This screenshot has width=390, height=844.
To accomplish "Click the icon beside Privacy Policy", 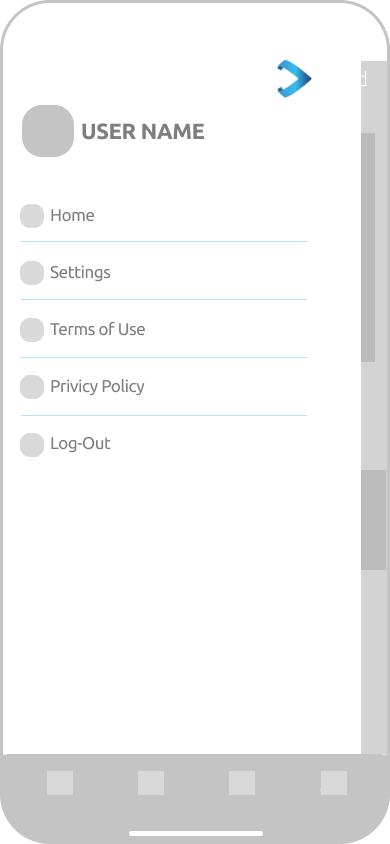I will point(32,387).
